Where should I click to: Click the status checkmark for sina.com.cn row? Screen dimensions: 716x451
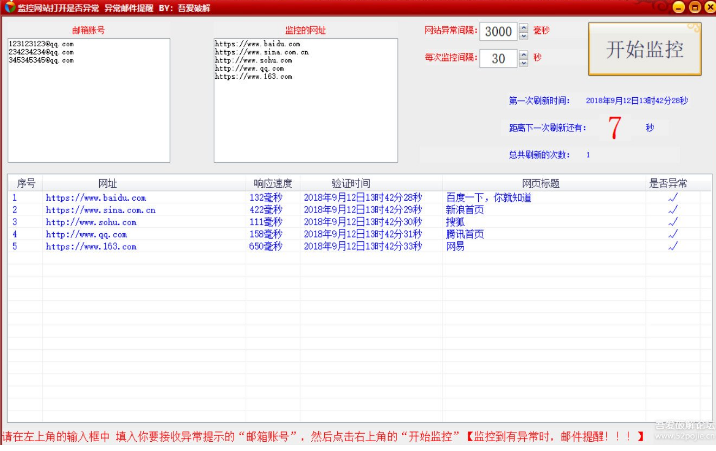tap(673, 210)
